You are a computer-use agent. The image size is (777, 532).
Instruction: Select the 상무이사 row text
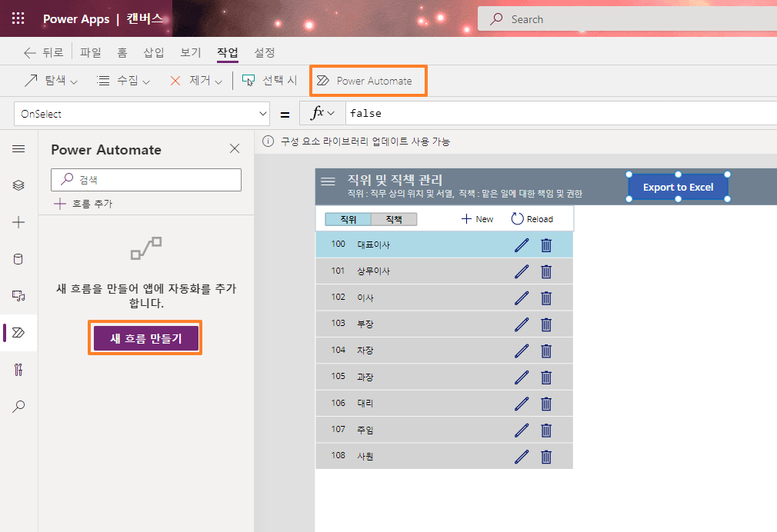(374, 271)
